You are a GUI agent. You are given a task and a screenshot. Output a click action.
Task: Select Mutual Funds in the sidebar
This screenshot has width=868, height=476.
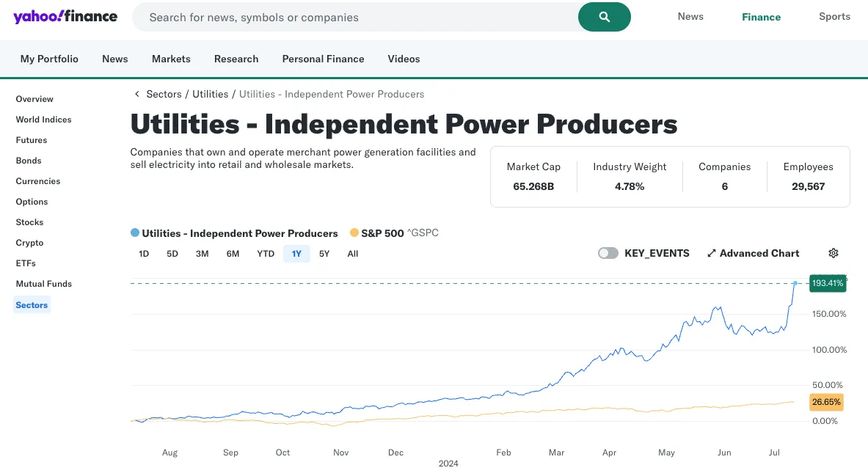44,283
